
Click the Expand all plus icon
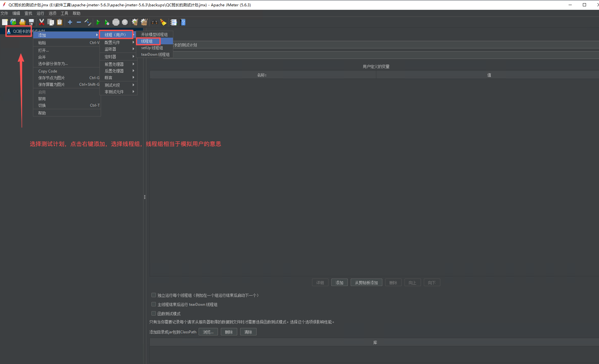click(70, 22)
